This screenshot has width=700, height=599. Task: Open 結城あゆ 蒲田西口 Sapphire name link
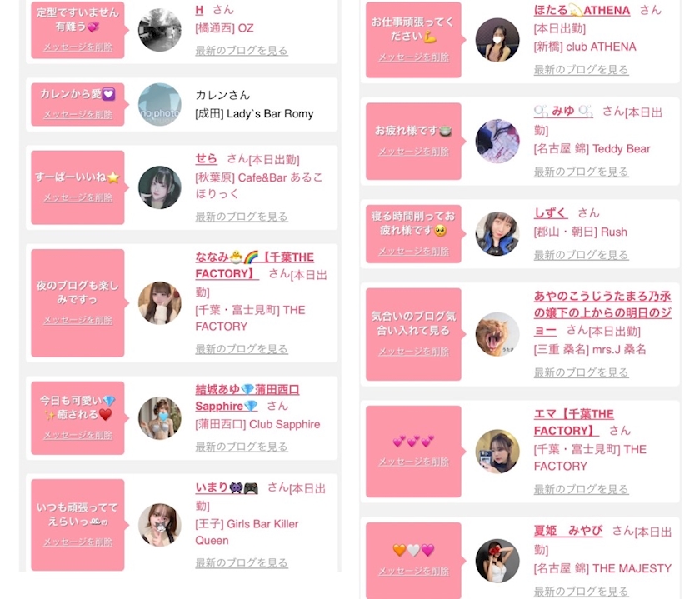(x=247, y=397)
